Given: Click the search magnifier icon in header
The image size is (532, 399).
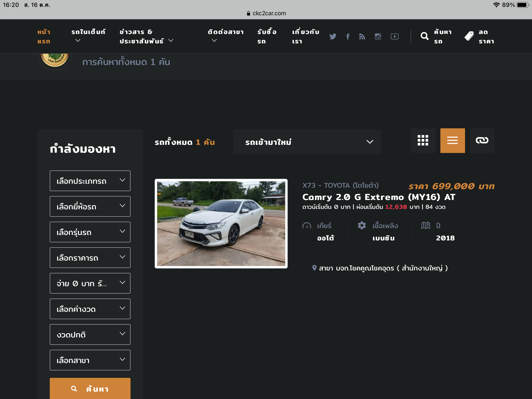Looking at the screenshot, I should [424, 36].
